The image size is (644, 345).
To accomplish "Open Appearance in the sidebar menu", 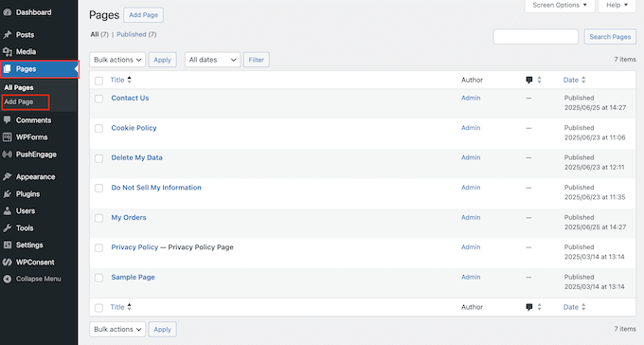I will click(35, 177).
